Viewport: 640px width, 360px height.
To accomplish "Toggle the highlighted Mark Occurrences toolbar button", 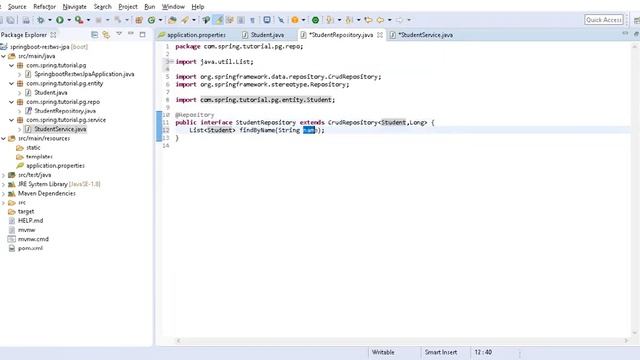I will pyautogui.click(x=219, y=20).
